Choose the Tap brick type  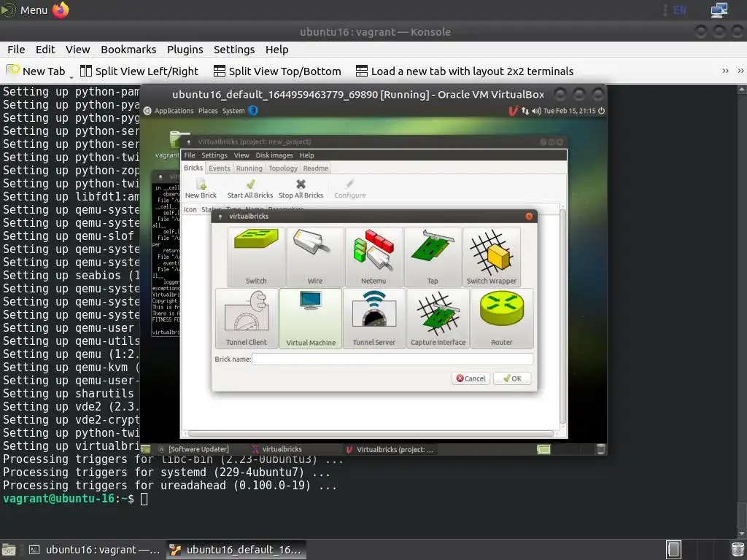pyautogui.click(x=433, y=257)
